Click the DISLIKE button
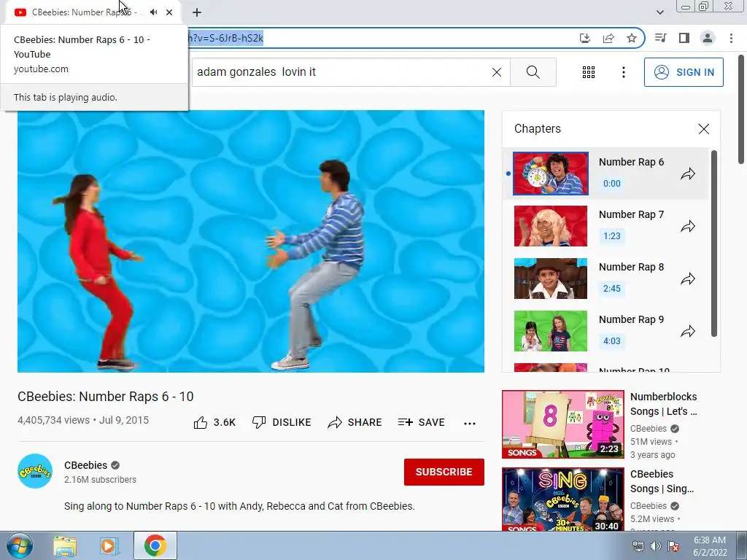Image resolution: width=747 pixels, height=560 pixels. 282,422
